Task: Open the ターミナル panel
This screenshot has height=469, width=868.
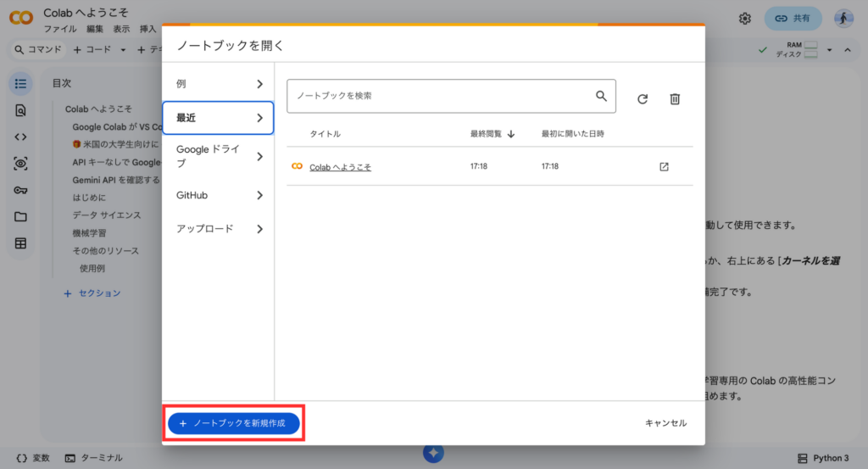Action: tap(93, 459)
